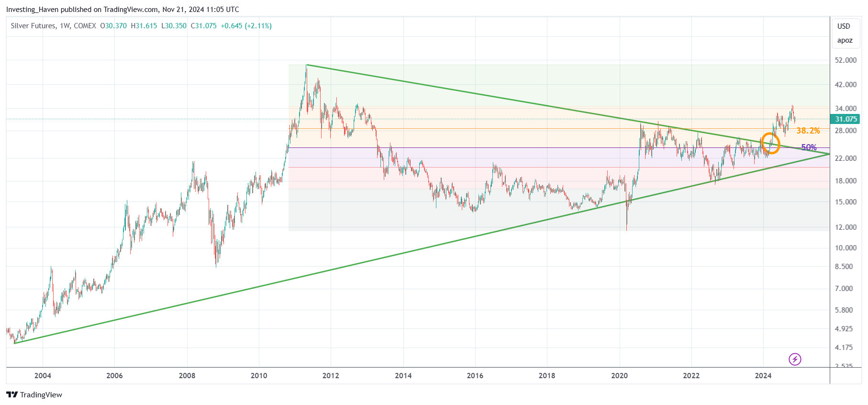Click the 4.925 price axis label
The width and height of the screenshot is (868, 405).
tap(844, 329)
